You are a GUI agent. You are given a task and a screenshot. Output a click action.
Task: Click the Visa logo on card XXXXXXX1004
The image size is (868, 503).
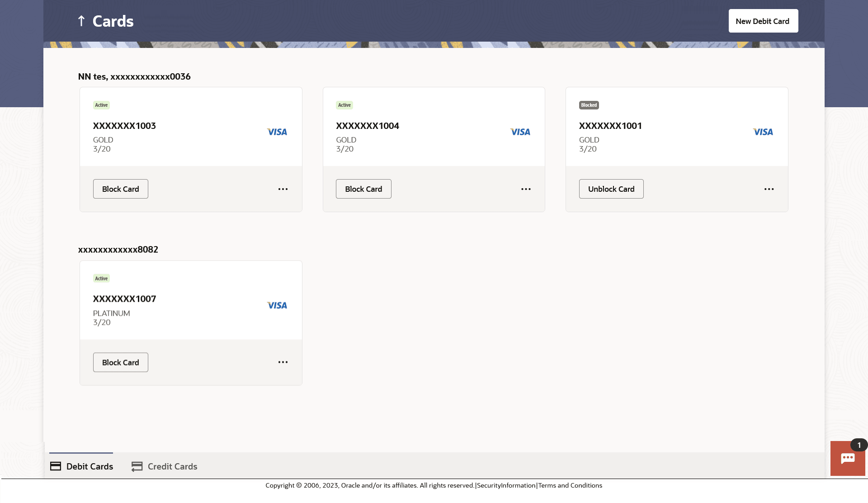click(520, 132)
